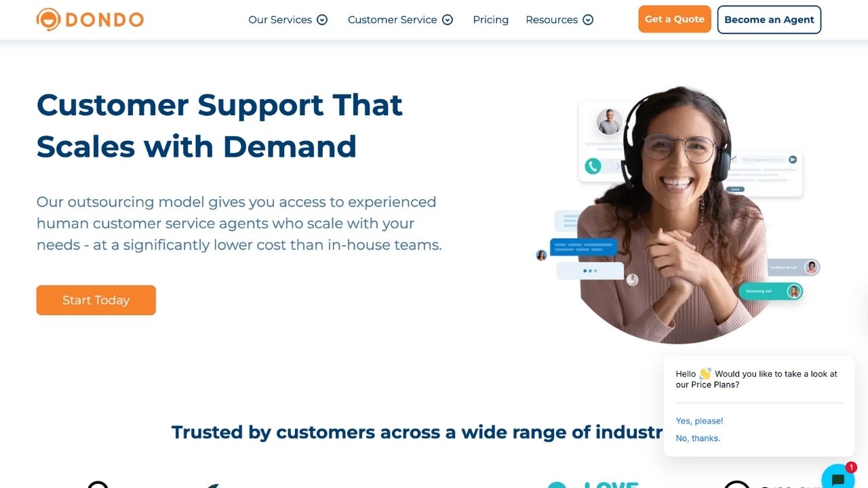868x488 pixels.
Task: Select "No, thanks." in chat popup
Action: pos(698,439)
